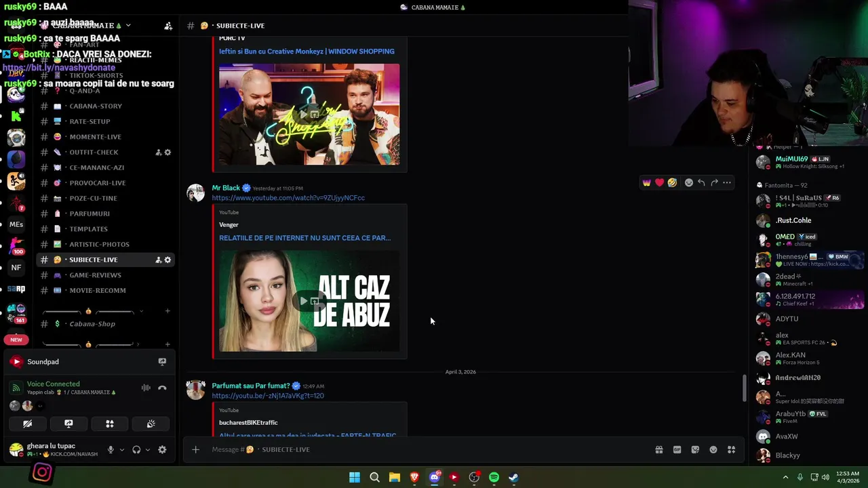React with the red heart emoji
Viewport: 868px width, 488px height.
659,182
